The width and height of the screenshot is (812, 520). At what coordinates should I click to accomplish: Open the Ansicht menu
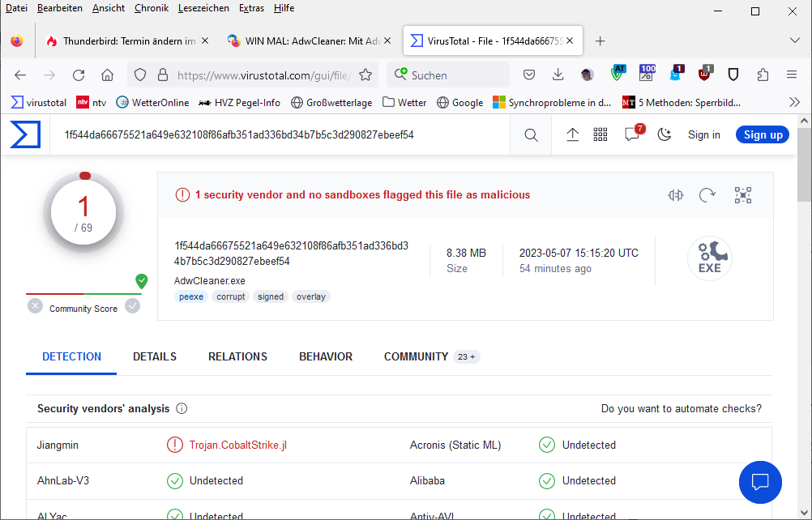tap(109, 8)
